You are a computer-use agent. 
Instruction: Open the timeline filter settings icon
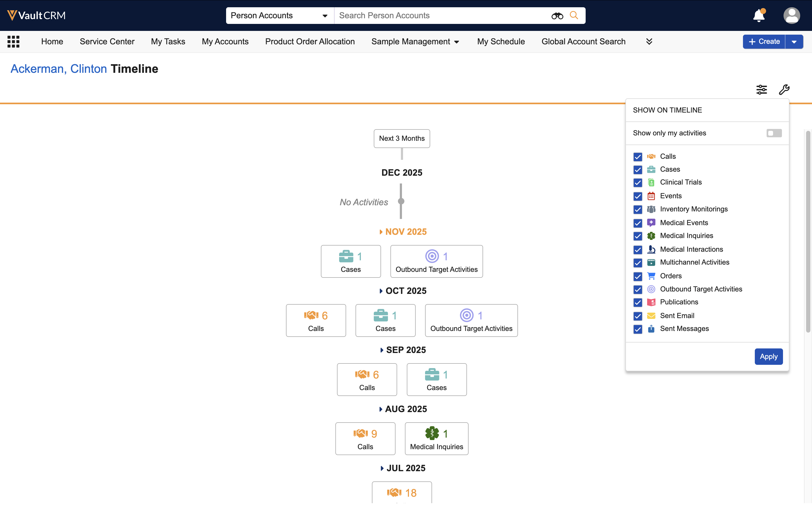[761, 90]
